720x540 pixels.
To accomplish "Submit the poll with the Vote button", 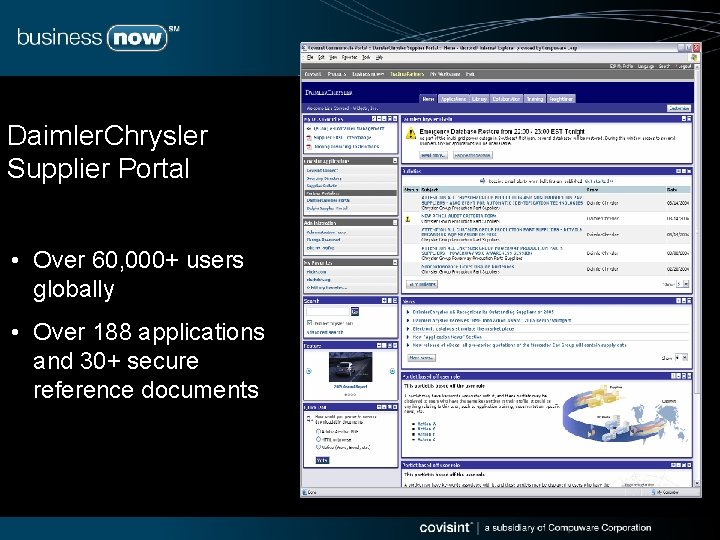I will (322, 460).
